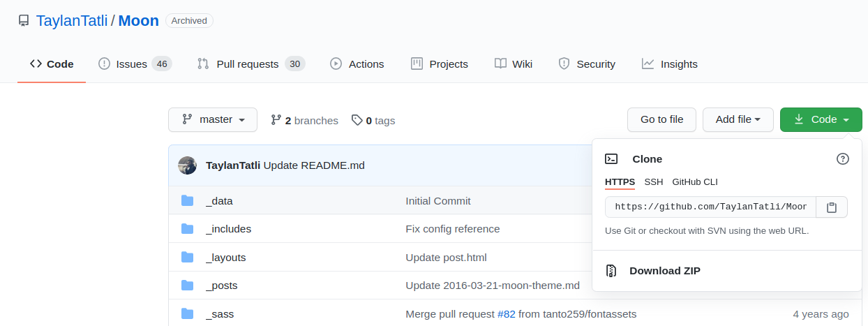Open the Issues tab
The image size is (868, 326).
[x=135, y=64]
